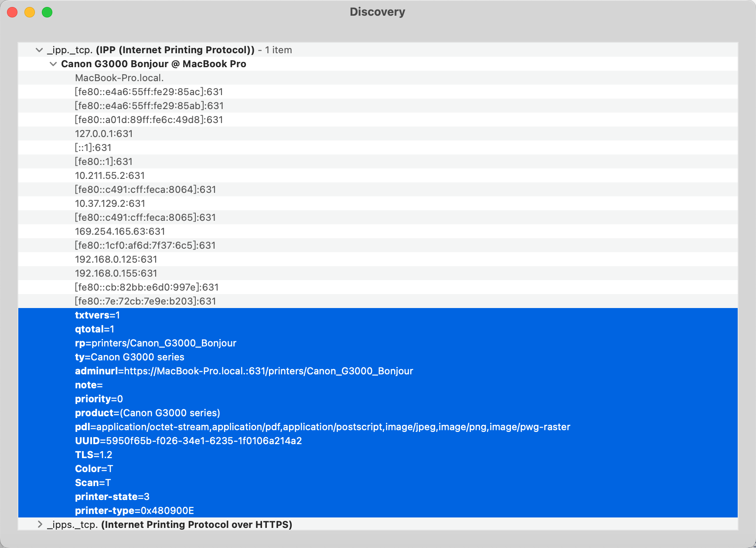Select the MacBook-Pro.local. hostname row
756x548 pixels.
tap(119, 78)
